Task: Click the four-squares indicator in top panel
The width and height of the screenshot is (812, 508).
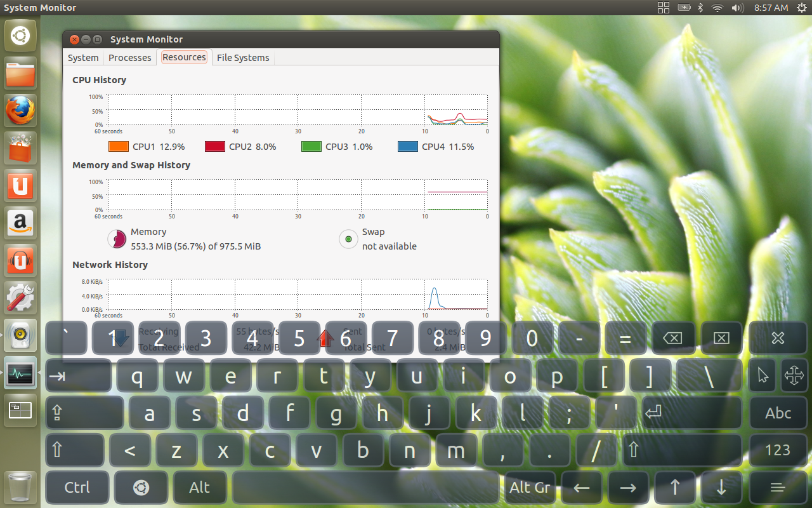Action: coord(664,8)
